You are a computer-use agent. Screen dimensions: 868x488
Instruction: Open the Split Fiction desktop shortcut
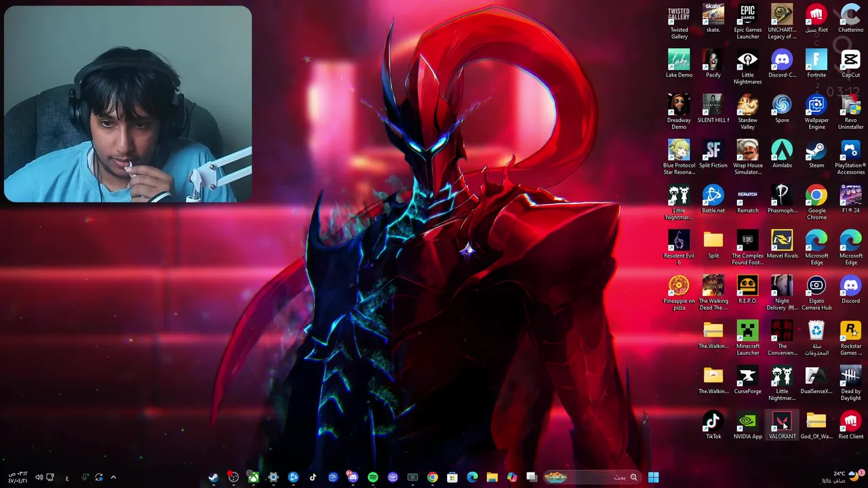pyautogui.click(x=713, y=155)
